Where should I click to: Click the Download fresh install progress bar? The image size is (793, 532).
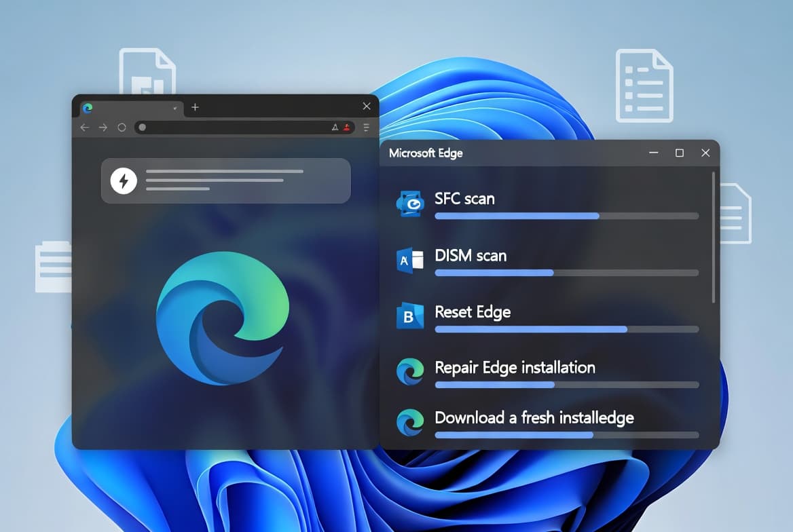[x=567, y=435]
